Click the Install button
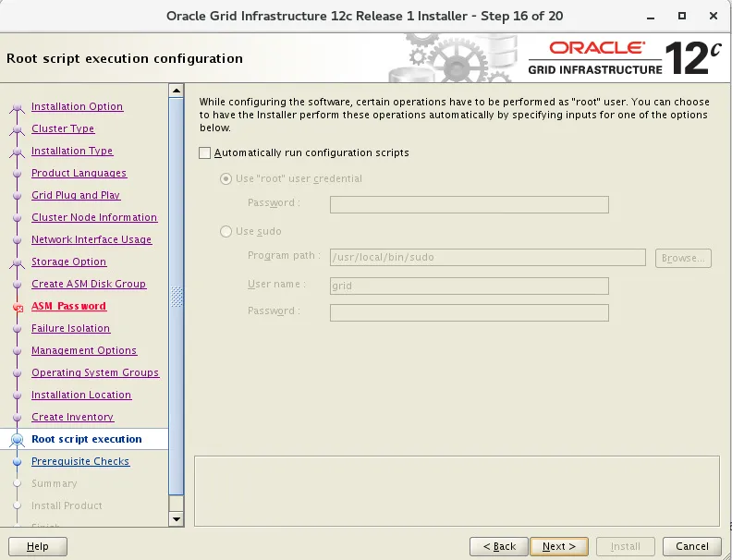 click(x=626, y=546)
